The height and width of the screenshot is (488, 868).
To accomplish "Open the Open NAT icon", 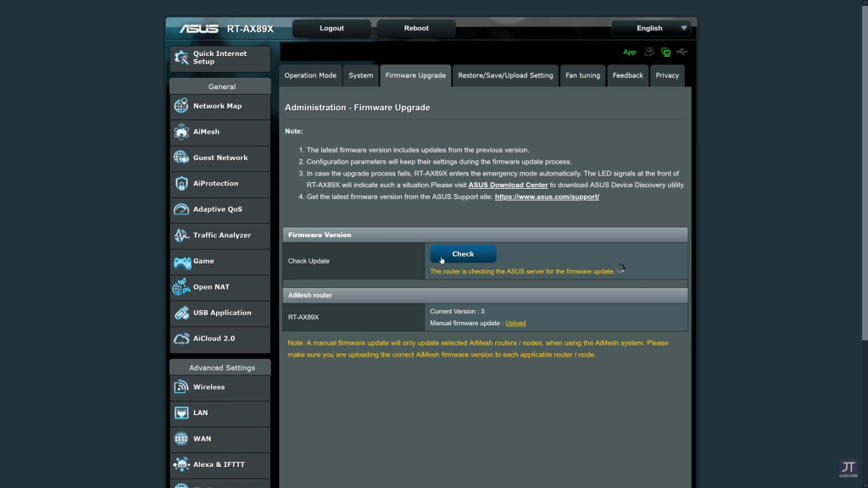I will [181, 287].
